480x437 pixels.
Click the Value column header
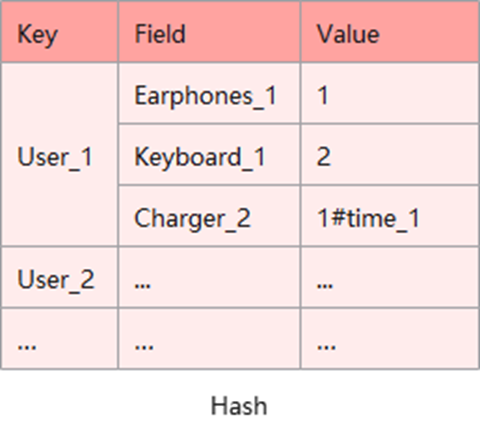click(390, 32)
